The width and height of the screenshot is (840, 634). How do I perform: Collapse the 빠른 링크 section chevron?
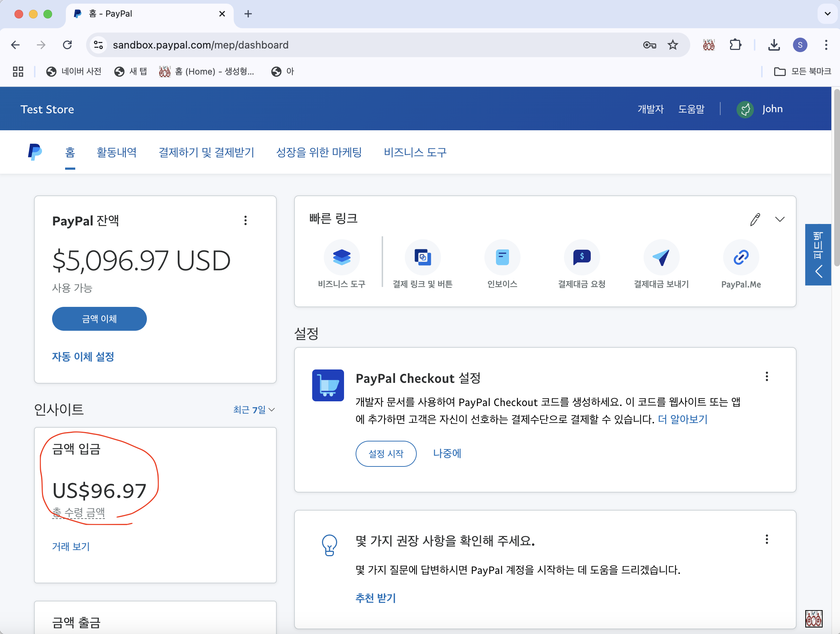780,219
